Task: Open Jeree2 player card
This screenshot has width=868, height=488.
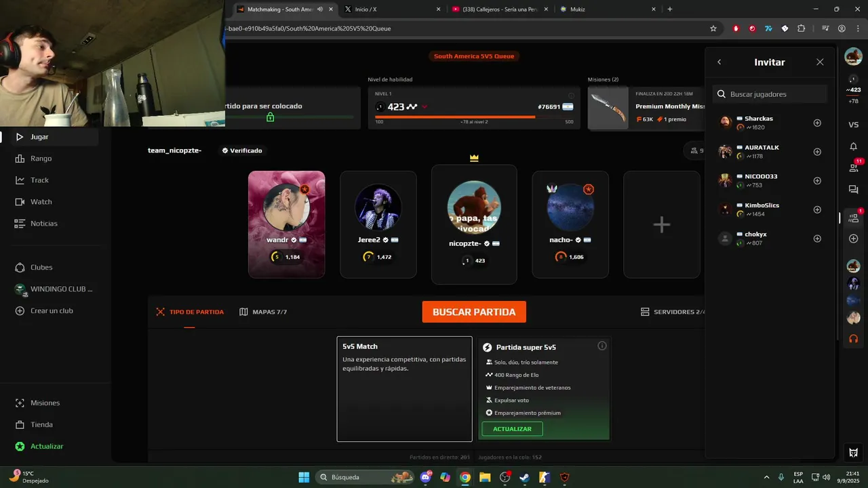Action: coord(378,224)
